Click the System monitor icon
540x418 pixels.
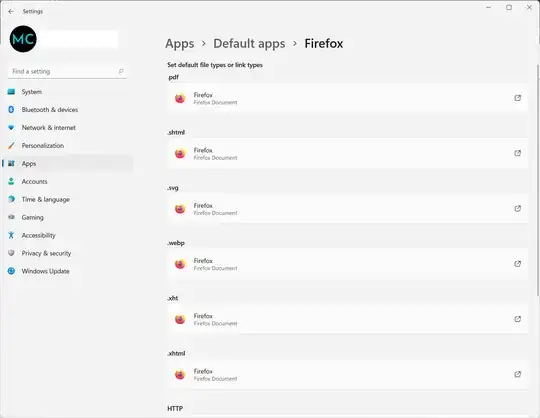[x=11, y=92]
